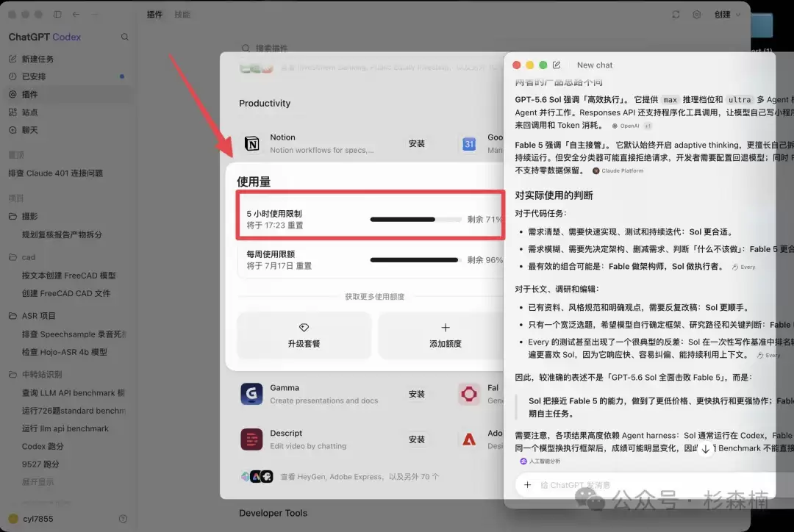The width and height of the screenshot is (794, 532).
Task: Click the 使用量 panel heading
Action: click(254, 181)
